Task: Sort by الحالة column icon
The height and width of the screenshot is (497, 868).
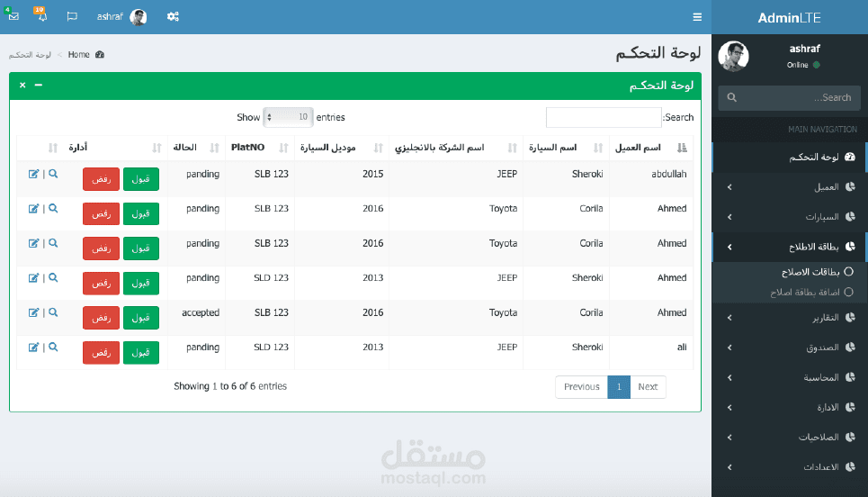Action: pos(215,148)
